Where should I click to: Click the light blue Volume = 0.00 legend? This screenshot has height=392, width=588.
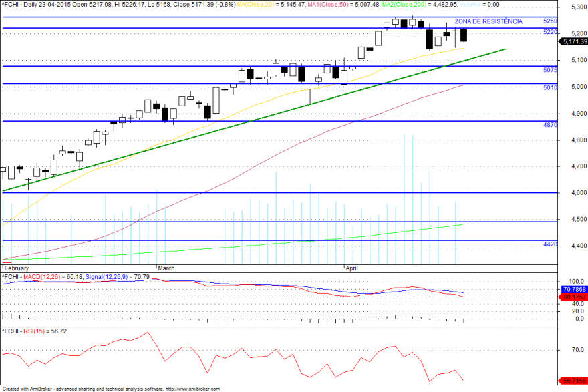[479, 5]
